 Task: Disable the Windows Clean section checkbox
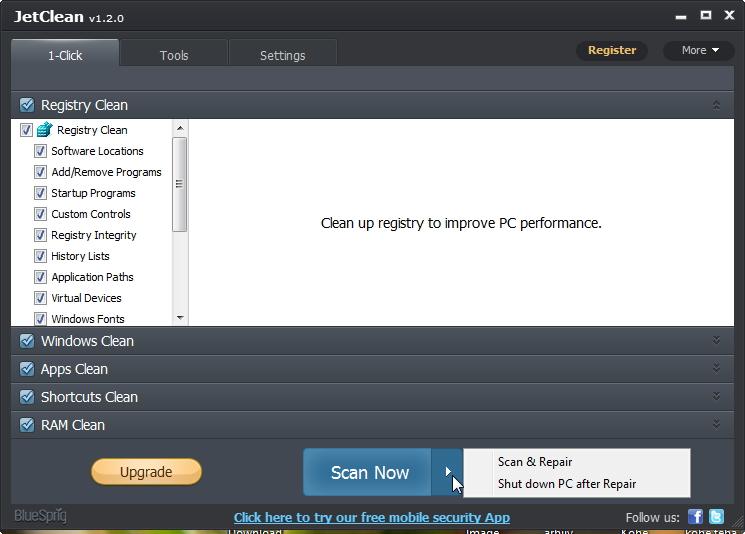pyautogui.click(x=27, y=341)
